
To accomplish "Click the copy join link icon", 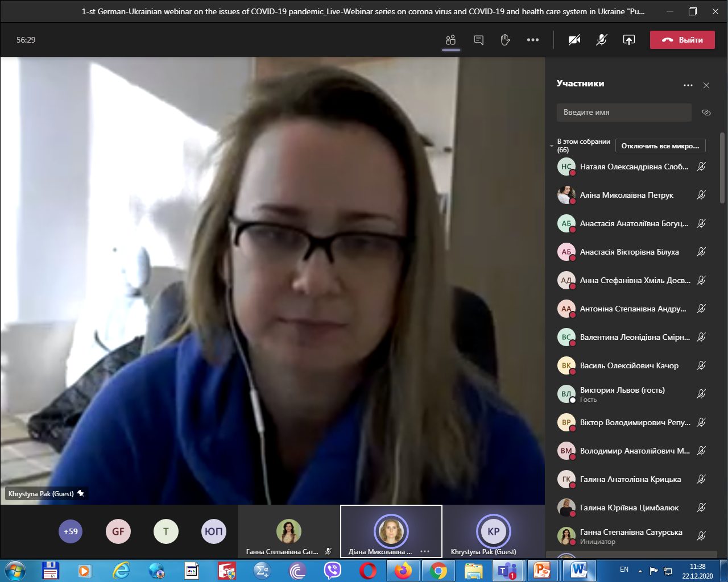I will (x=706, y=113).
